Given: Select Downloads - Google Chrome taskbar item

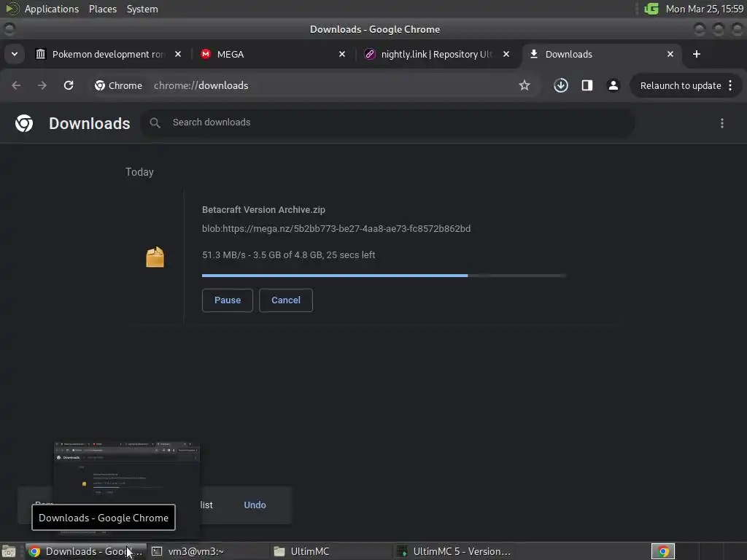Looking at the screenshot, I should [85, 551].
